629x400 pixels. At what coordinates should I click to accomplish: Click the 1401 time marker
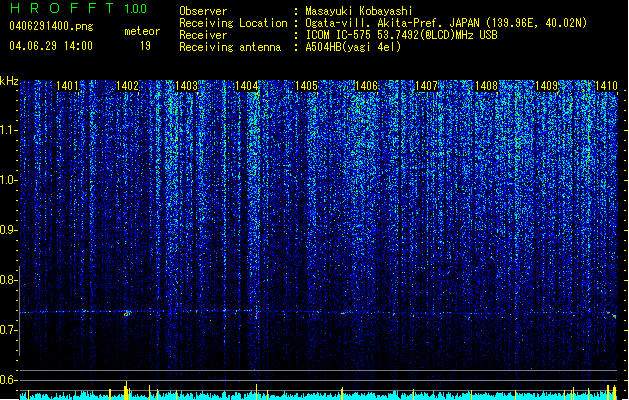(x=67, y=86)
